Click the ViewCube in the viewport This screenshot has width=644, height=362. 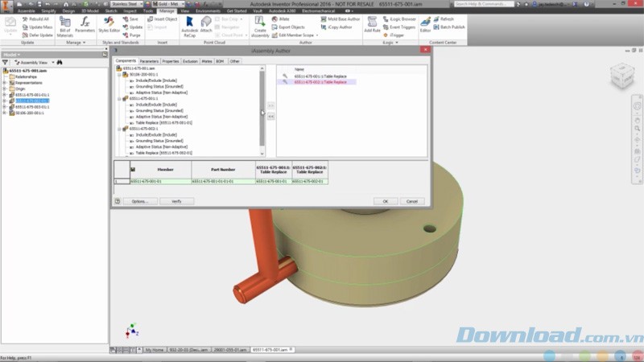click(621, 78)
